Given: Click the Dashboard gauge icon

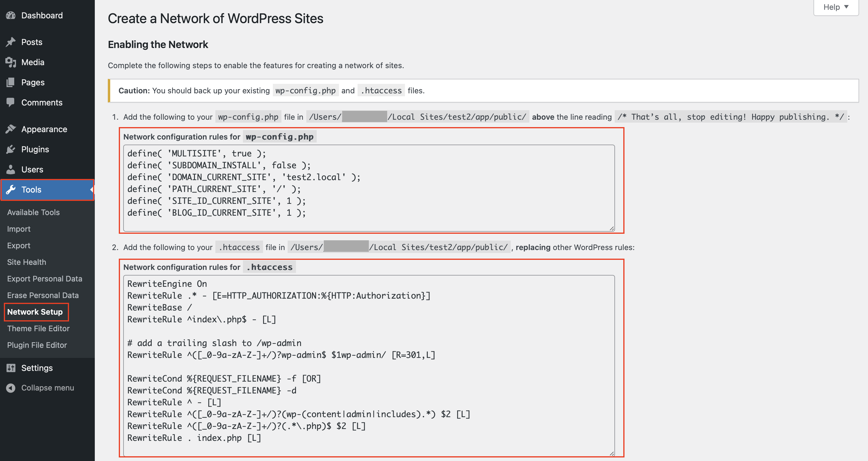Looking at the screenshot, I should coord(11,15).
